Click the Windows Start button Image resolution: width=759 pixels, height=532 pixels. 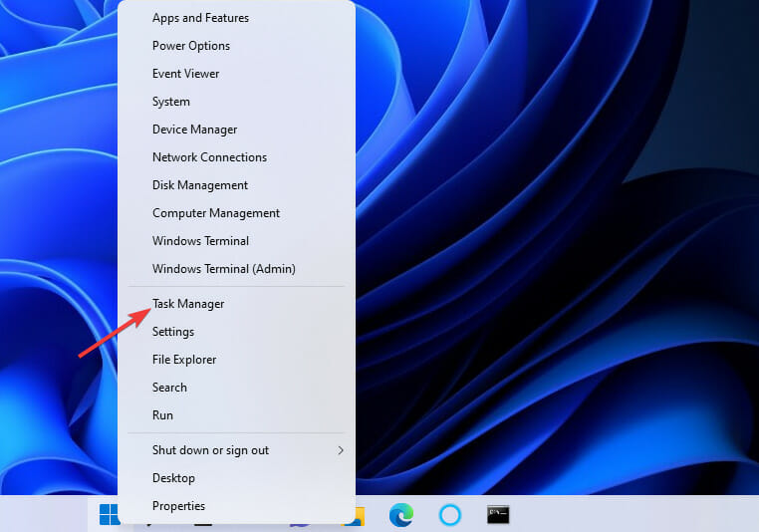pyautogui.click(x=109, y=514)
